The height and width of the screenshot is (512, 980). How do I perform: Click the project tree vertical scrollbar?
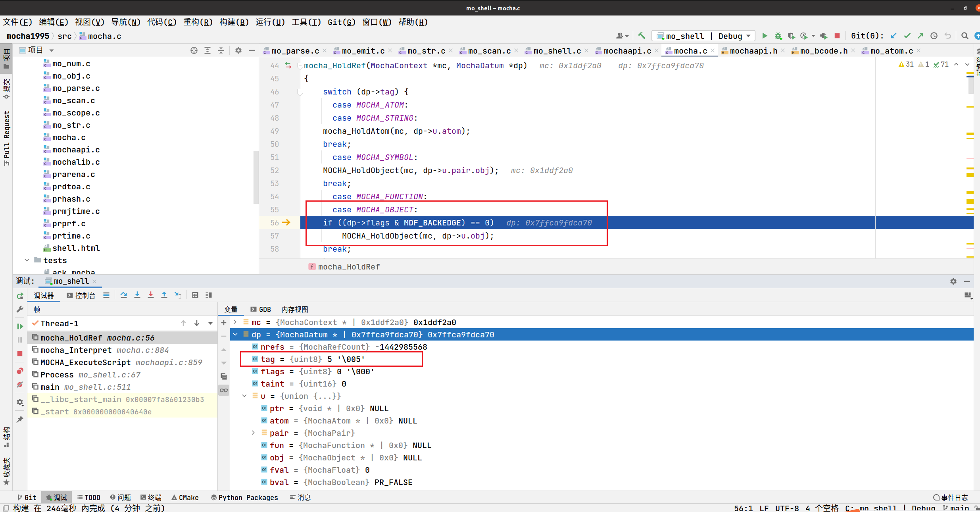256,177
